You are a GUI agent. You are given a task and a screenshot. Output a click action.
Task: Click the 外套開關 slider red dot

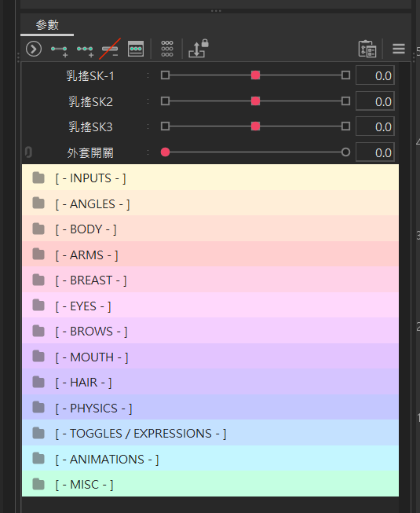pos(166,152)
